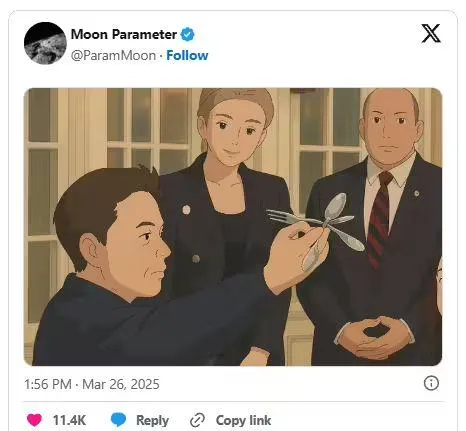
Task: Open the @ParamMoon handle link
Action: point(113,55)
